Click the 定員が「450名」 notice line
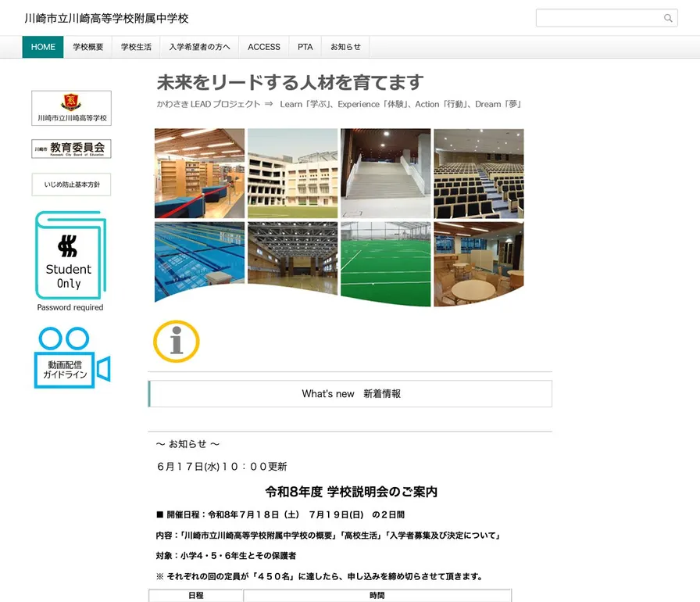Screen dimensions: 700x602 point(320,576)
